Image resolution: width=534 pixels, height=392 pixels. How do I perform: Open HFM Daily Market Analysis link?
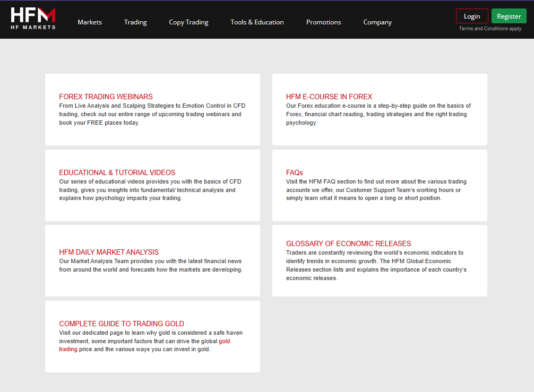pyautogui.click(x=109, y=252)
